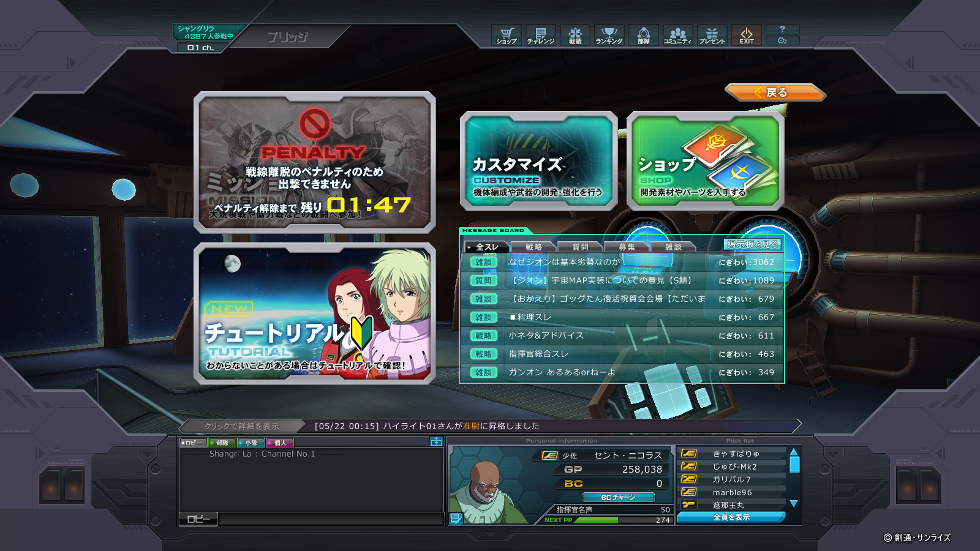Image resolution: width=980 pixels, height=551 pixels.
Task: Open the ショップ shop panel
Action: point(706,161)
